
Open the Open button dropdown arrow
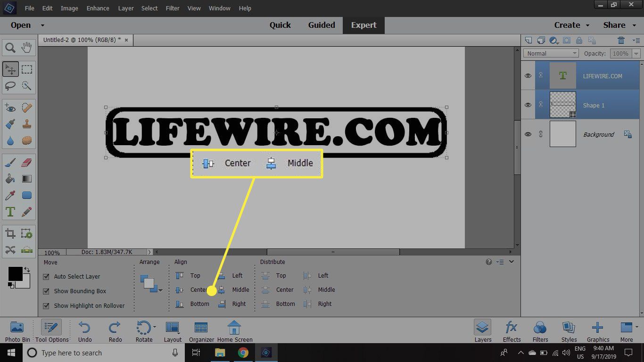[42, 25]
